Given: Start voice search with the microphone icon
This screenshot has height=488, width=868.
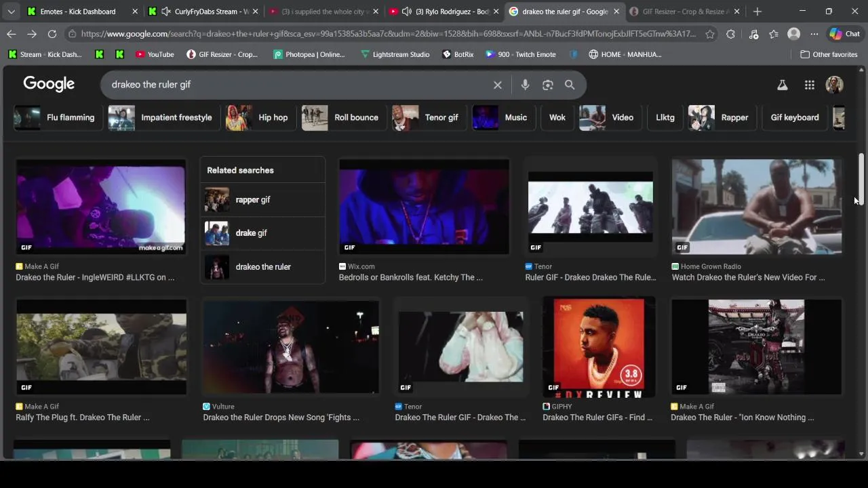Looking at the screenshot, I should click(525, 85).
